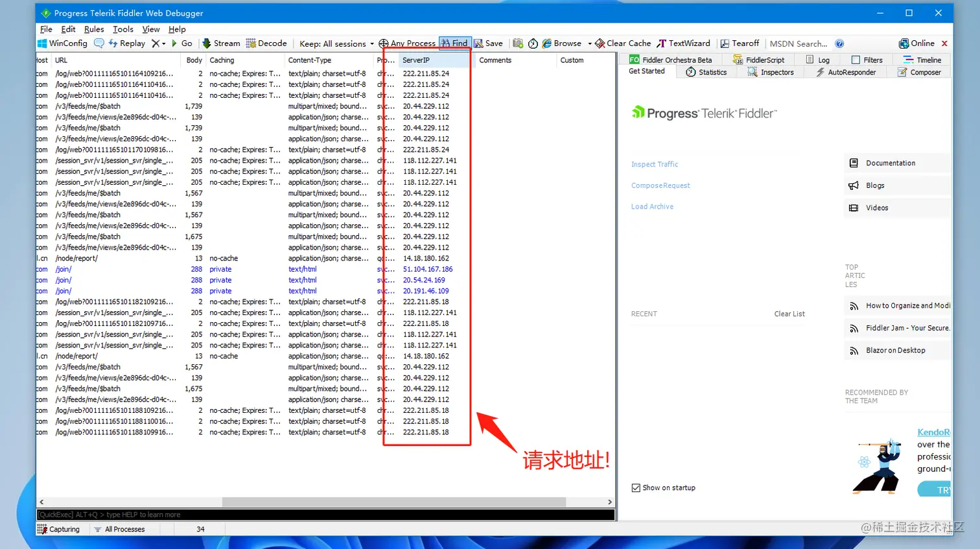Click the ComposeRequest link

pyautogui.click(x=660, y=185)
